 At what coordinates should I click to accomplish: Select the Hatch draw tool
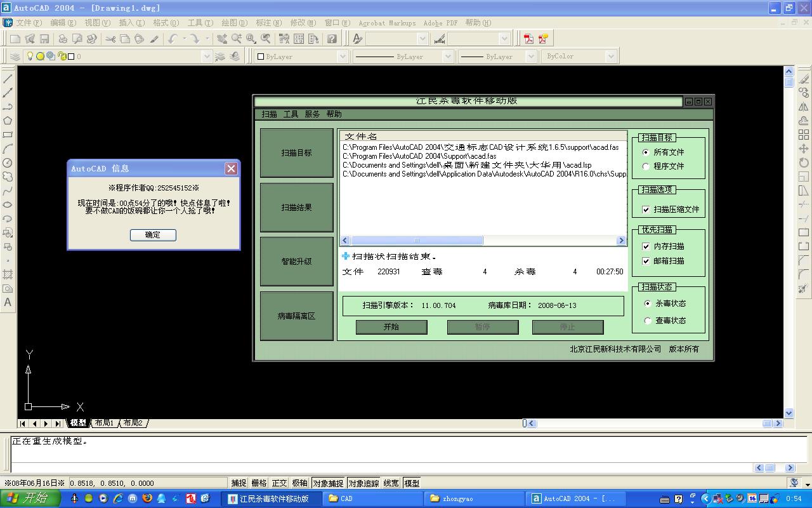(8, 274)
